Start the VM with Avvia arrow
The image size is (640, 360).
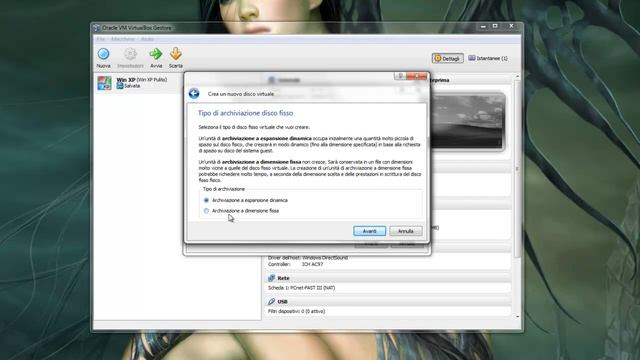156,54
